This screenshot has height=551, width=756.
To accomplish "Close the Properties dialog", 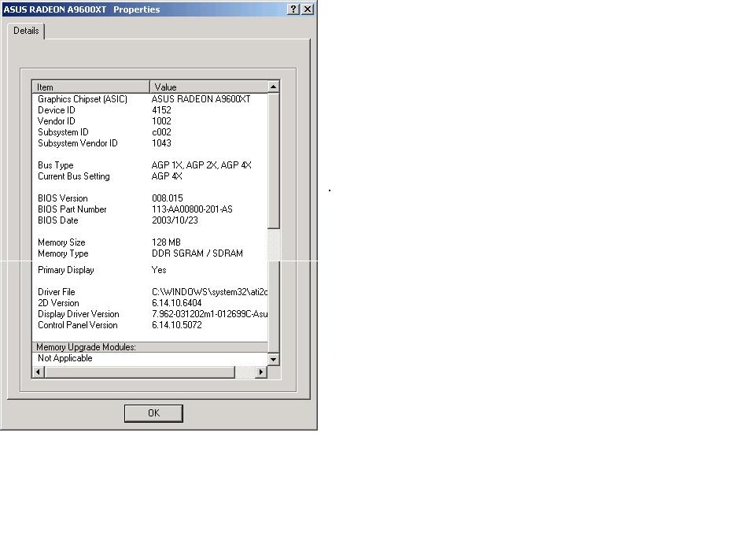I will point(308,9).
